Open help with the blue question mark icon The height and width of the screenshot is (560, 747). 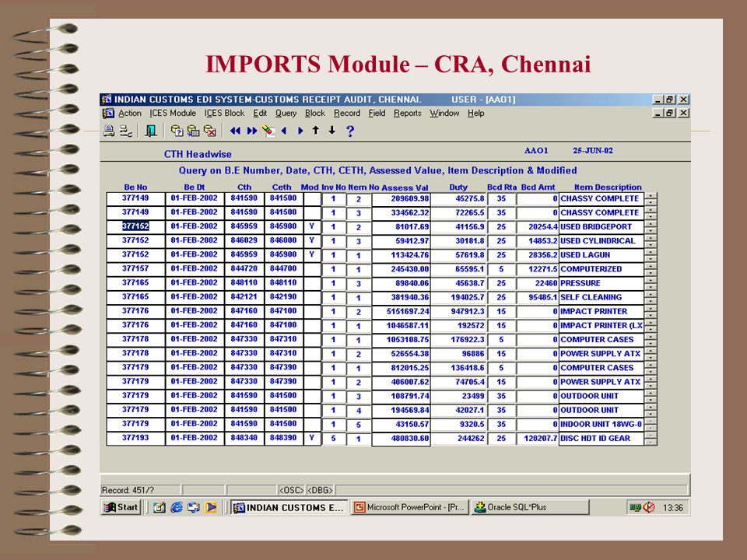point(350,131)
